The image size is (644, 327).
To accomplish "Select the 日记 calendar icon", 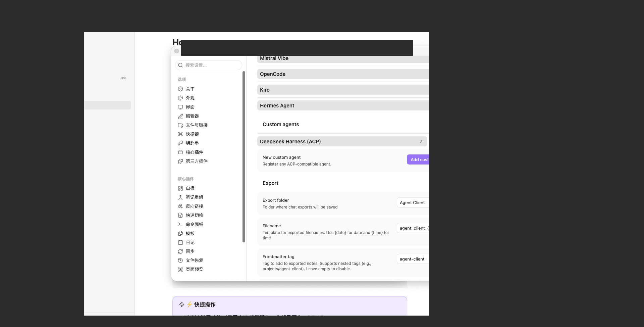I will pyautogui.click(x=180, y=242).
